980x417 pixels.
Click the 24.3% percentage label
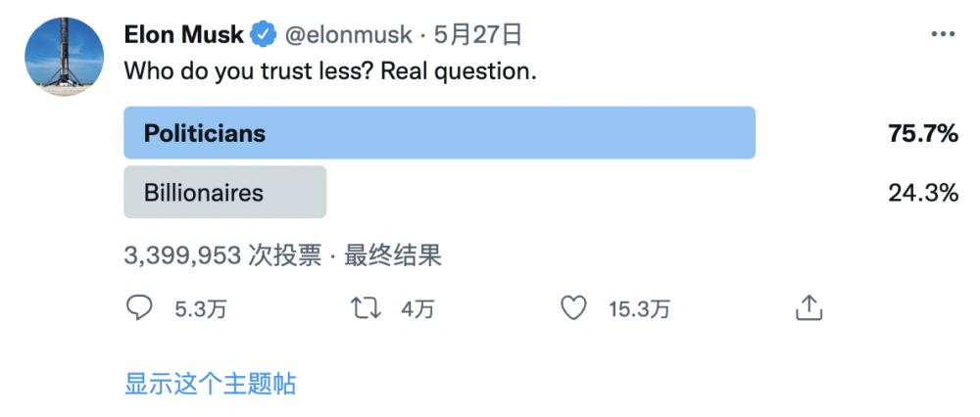pyautogui.click(x=923, y=193)
